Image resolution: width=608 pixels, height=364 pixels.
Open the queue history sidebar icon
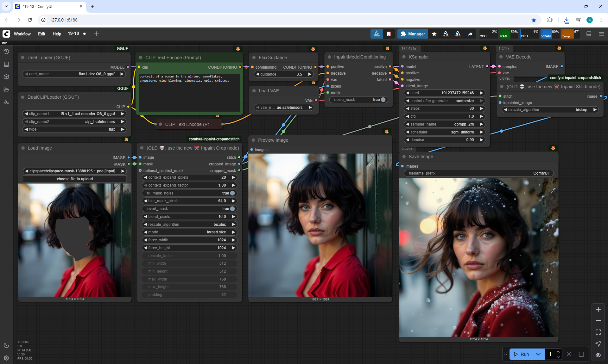tap(6, 52)
